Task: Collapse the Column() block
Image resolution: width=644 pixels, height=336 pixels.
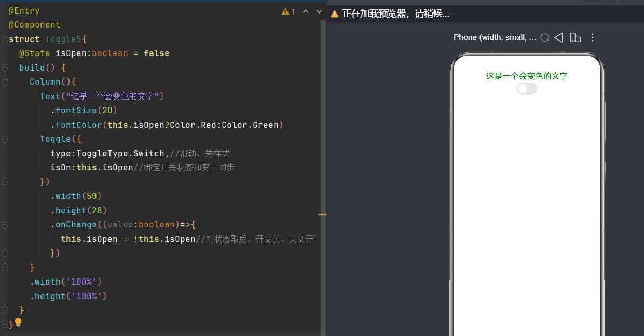Action: click(5, 82)
